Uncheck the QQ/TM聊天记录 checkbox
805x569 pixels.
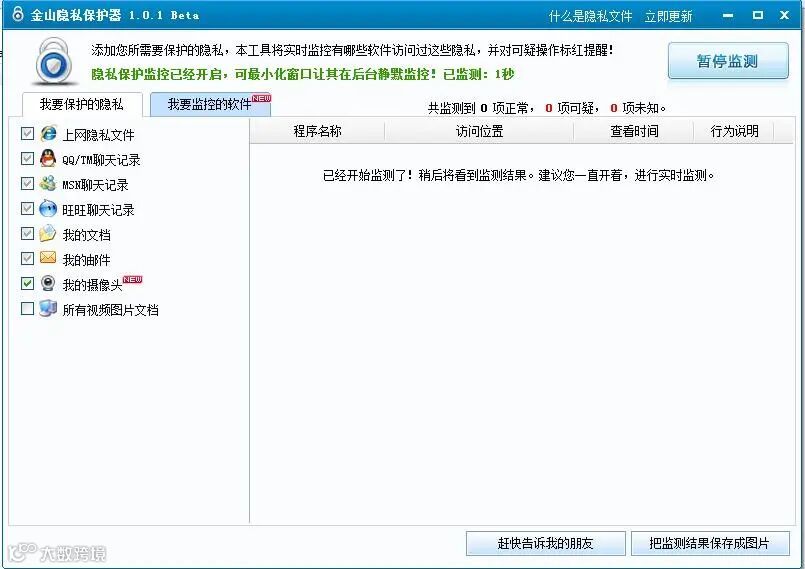click(27, 159)
